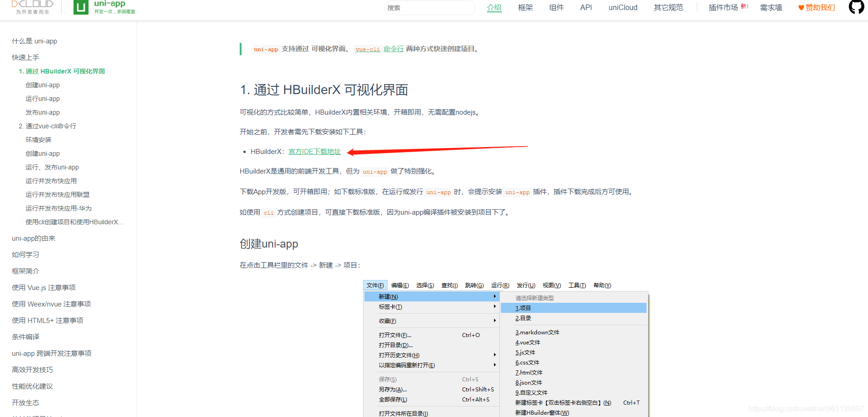Viewport: 868px width, 417px height.
Task: Follow the 命令行 link in the quote
Action: coord(394,49)
